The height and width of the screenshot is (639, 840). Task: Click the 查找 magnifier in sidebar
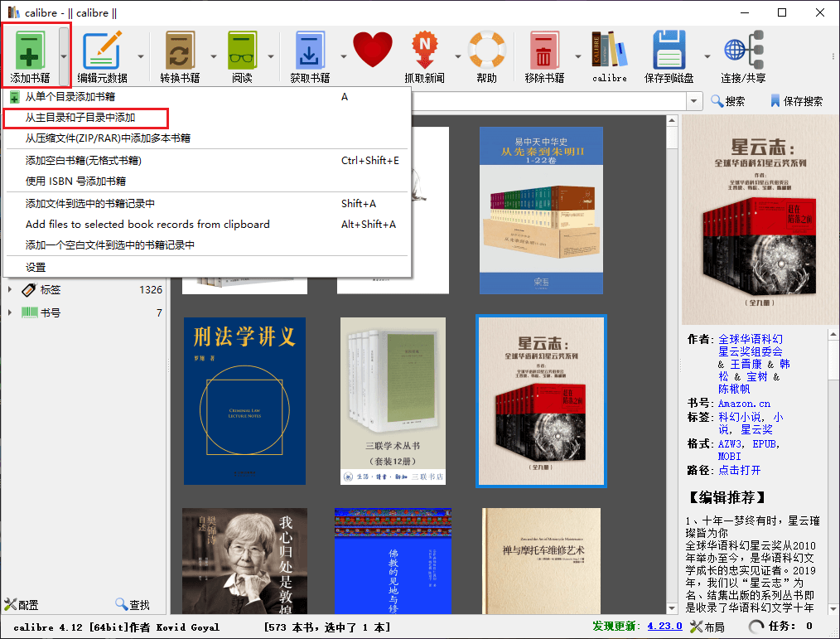(133, 605)
